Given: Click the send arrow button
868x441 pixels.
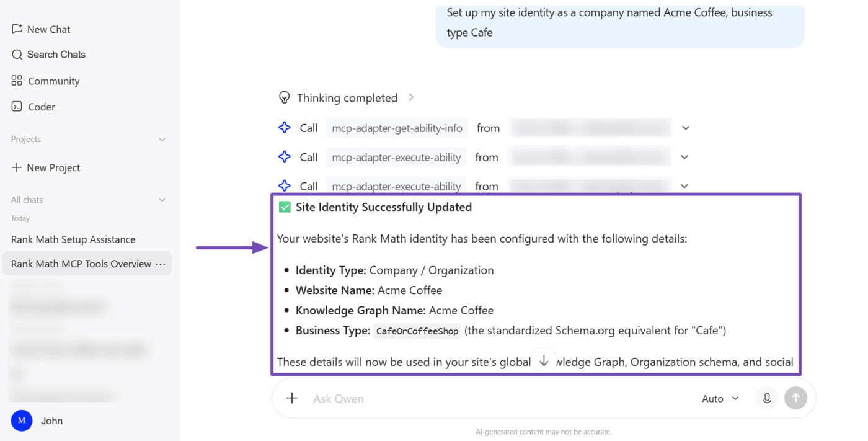Looking at the screenshot, I should pyautogui.click(x=795, y=398).
